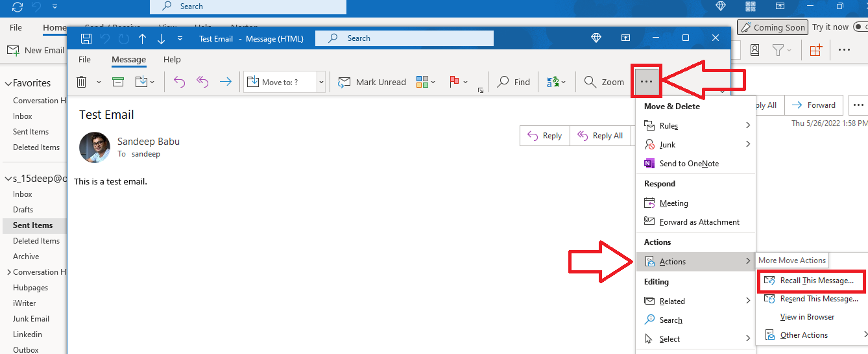
Task: Click the Forward arrow icon in ribbon
Action: (225, 82)
